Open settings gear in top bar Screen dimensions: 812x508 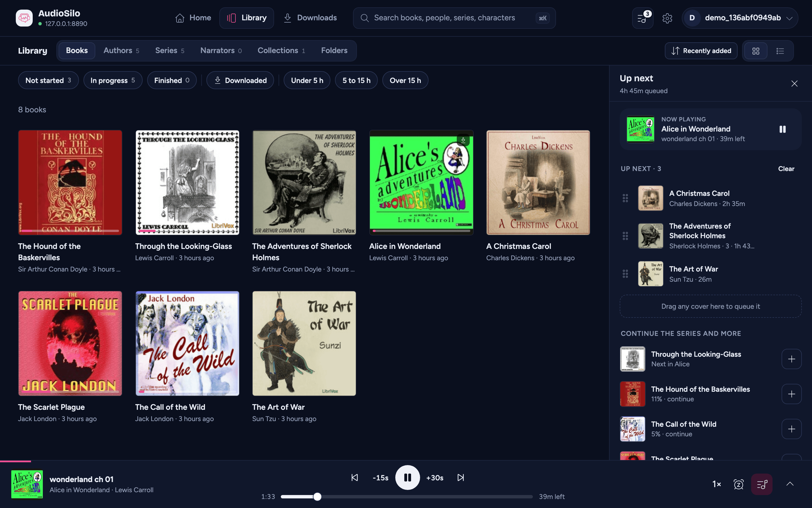coord(667,18)
